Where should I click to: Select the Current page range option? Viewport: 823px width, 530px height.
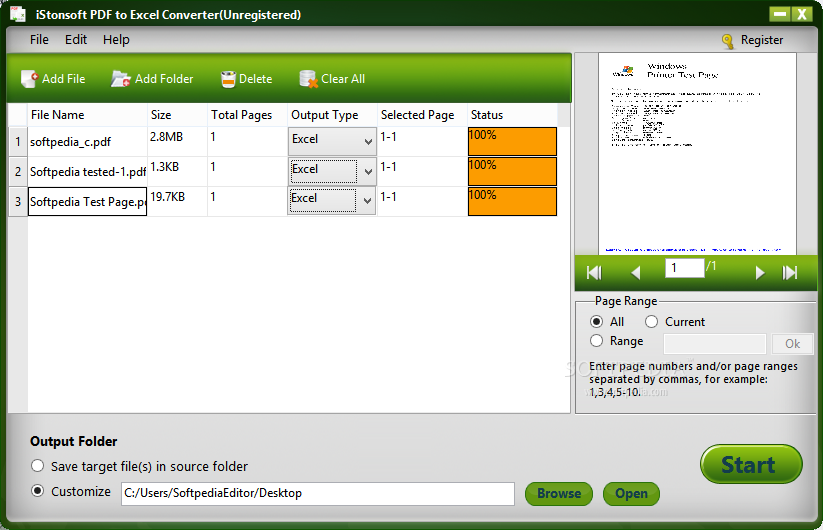point(651,322)
